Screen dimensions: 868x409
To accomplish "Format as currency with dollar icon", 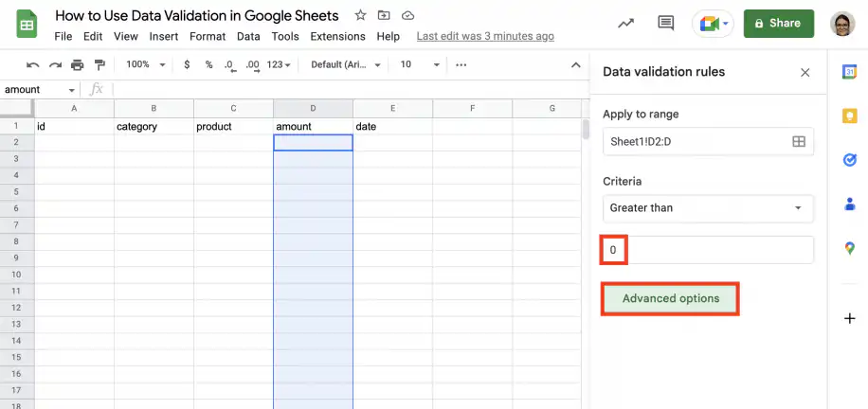I will [x=187, y=64].
